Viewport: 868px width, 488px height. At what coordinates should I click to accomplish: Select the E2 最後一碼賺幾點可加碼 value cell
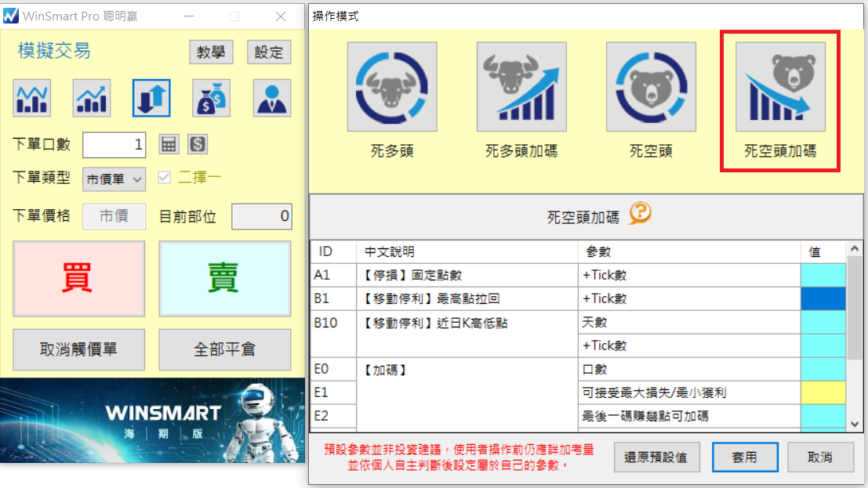point(823,415)
